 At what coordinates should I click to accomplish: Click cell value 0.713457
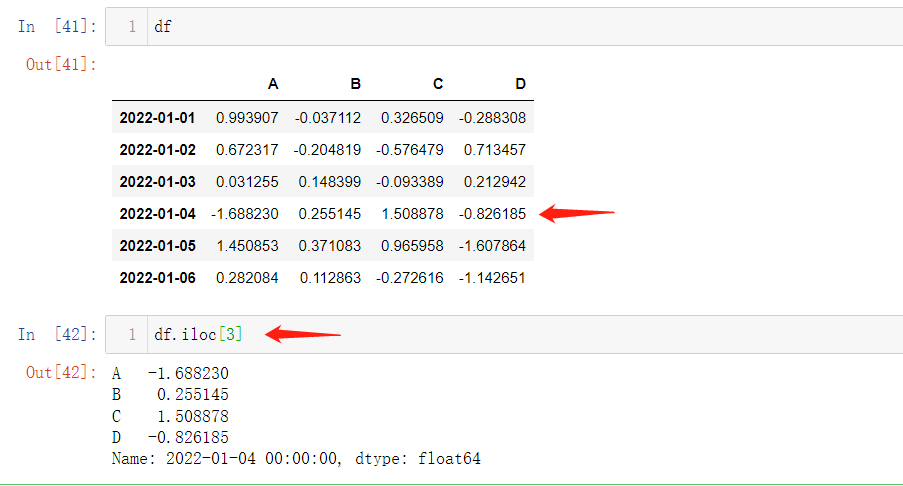tap(495, 150)
